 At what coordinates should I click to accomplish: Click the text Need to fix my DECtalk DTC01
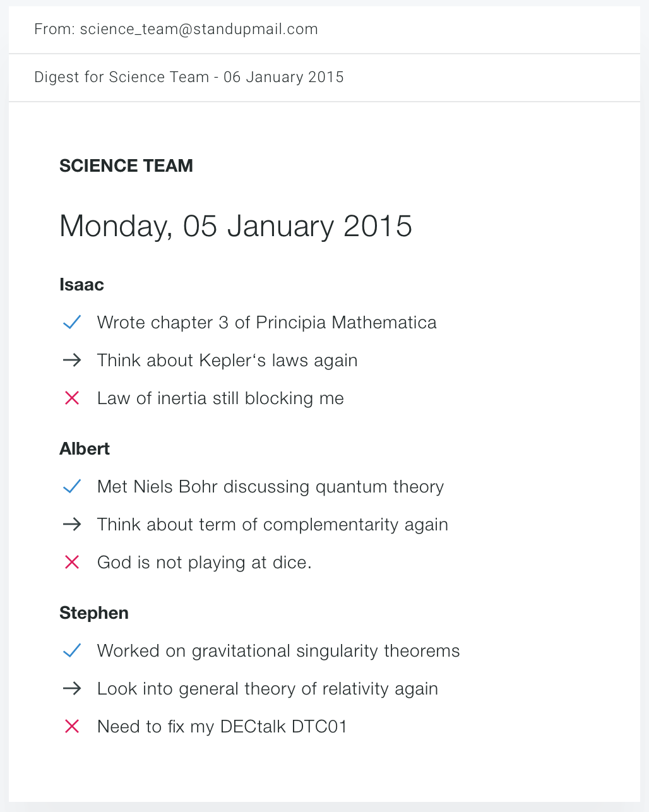point(222,727)
